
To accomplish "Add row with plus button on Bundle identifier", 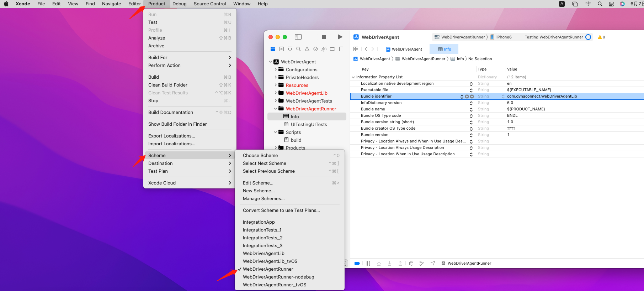I will pyautogui.click(x=467, y=97).
